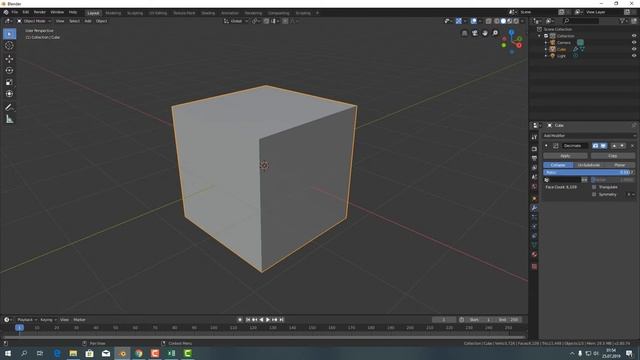This screenshot has width=640, height=360.
Task: Open the viewport Add menu
Action: (87, 21)
